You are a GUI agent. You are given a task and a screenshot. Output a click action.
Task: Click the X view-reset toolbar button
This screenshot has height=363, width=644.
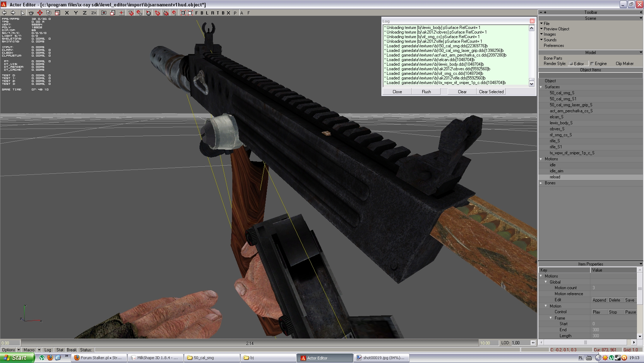(228, 13)
